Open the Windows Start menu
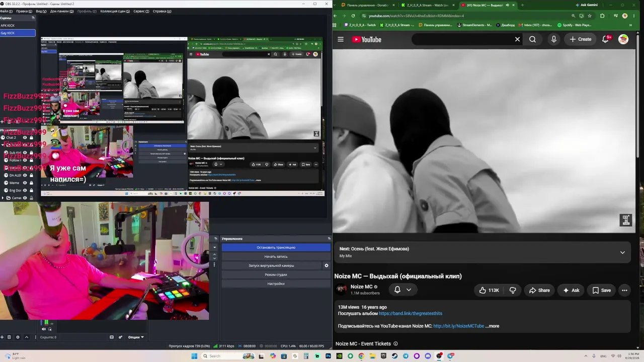 coord(194,356)
